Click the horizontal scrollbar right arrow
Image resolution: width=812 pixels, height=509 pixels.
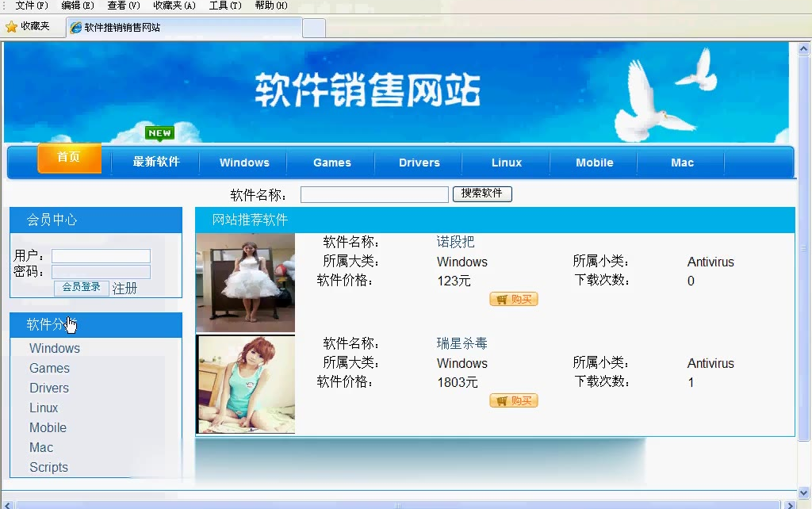point(791,505)
